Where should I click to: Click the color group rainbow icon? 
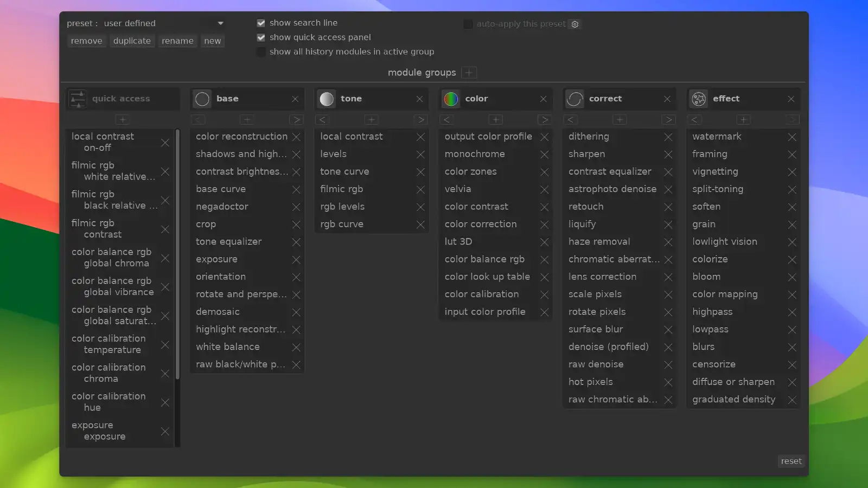[451, 99]
